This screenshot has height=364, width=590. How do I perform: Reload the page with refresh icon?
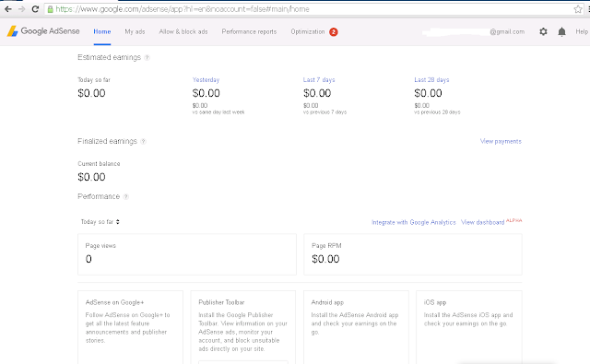35,9
